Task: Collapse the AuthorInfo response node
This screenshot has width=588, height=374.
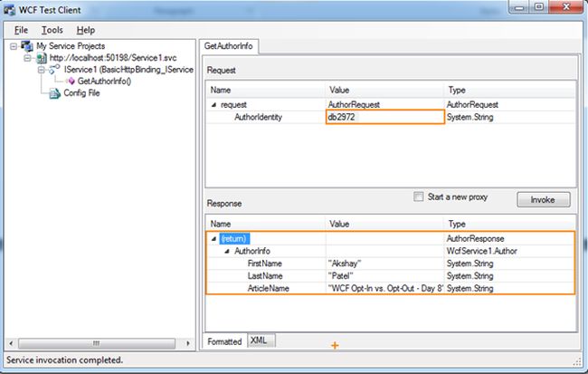Action: (x=227, y=251)
